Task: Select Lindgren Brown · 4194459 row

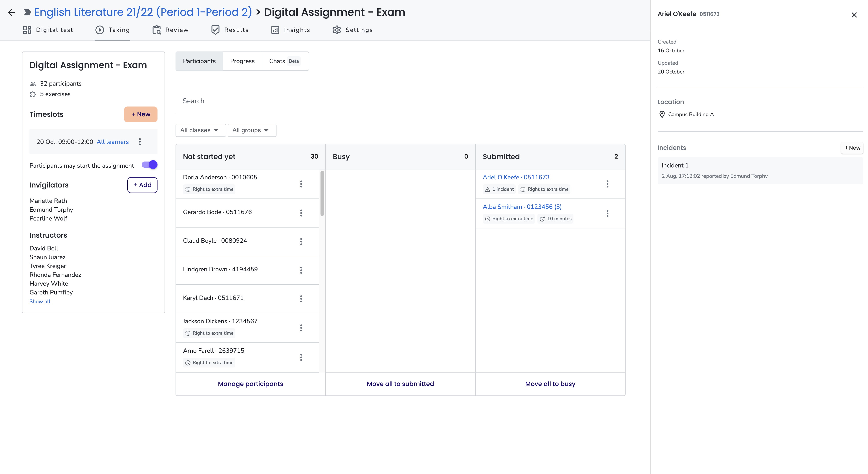Action: [247, 270]
